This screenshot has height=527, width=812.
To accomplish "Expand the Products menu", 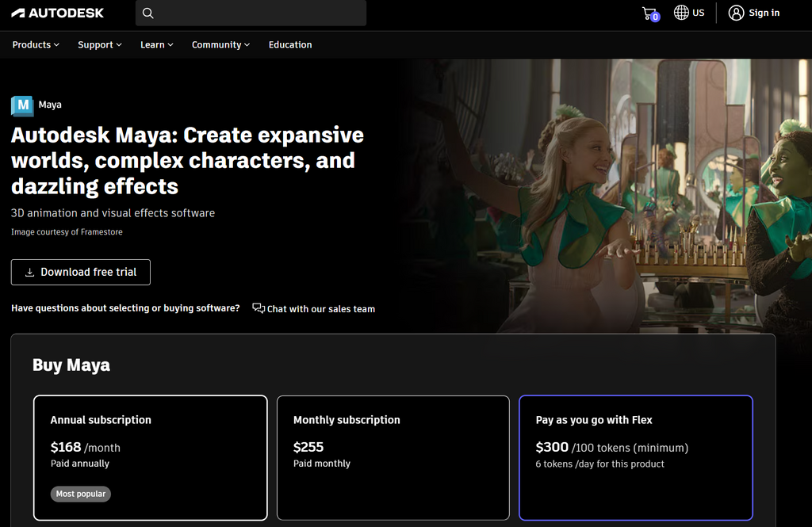I will (x=36, y=45).
